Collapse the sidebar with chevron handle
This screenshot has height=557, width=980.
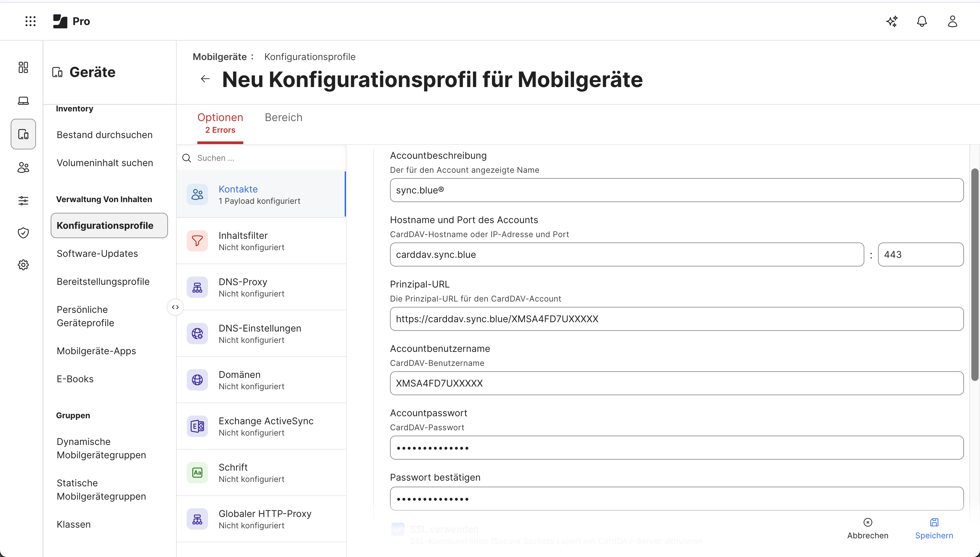(175, 307)
